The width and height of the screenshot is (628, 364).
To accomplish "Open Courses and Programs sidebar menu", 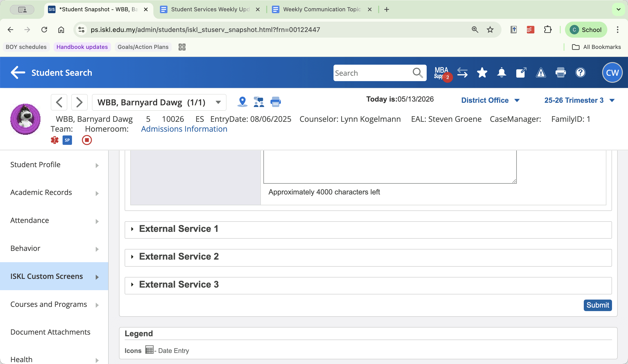I will (54, 304).
